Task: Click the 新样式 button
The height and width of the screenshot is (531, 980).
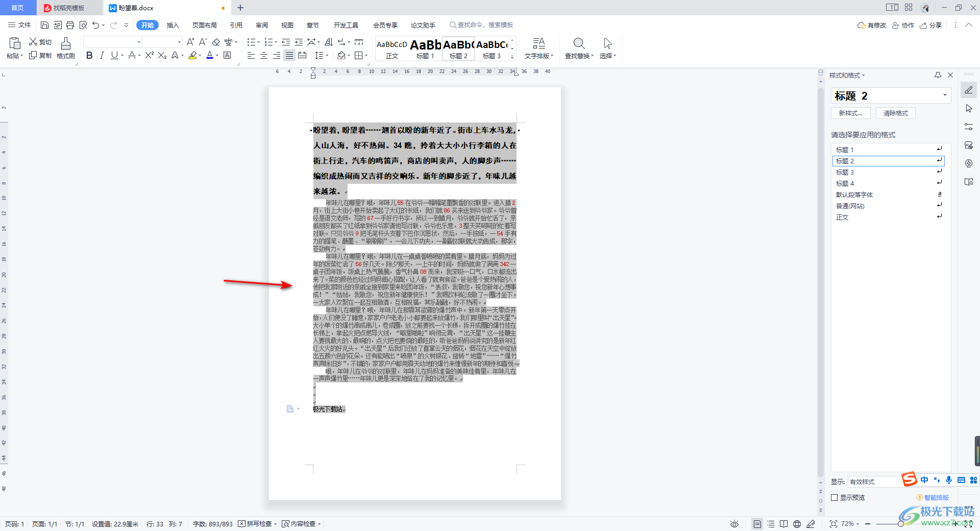Action: tap(850, 113)
